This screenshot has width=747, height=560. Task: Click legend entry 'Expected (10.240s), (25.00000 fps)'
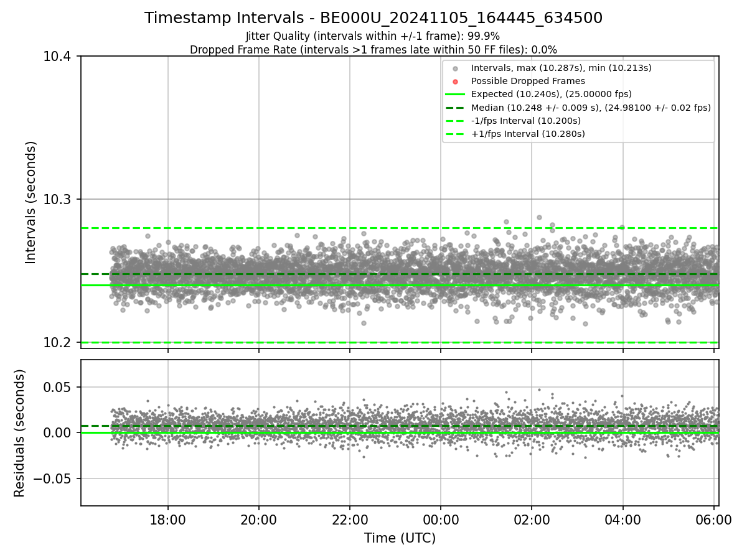(x=552, y=94)
